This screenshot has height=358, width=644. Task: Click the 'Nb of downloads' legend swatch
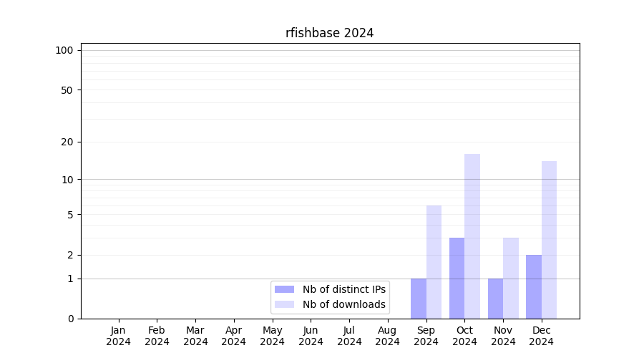click(x=284, y=304)
